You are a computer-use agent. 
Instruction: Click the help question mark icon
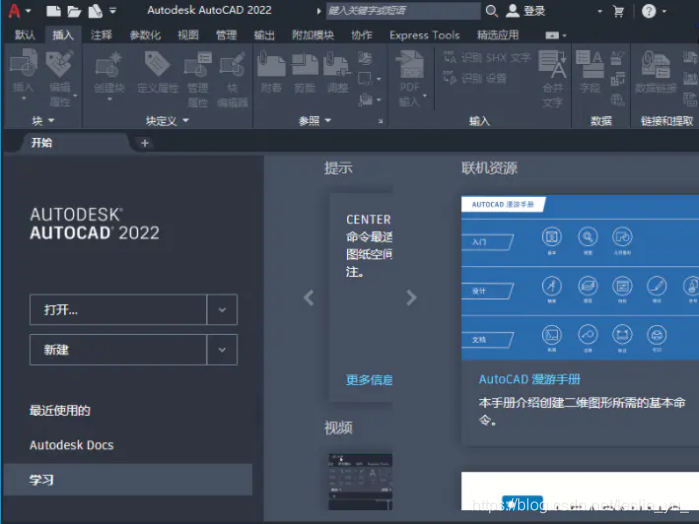click(x=649, y=11)
